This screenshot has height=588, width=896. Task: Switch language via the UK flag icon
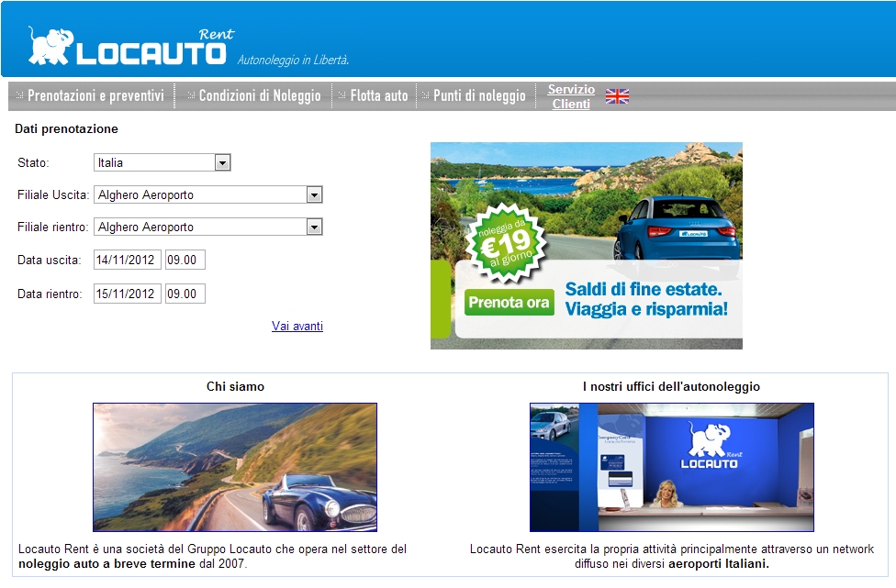click(617, 96)
